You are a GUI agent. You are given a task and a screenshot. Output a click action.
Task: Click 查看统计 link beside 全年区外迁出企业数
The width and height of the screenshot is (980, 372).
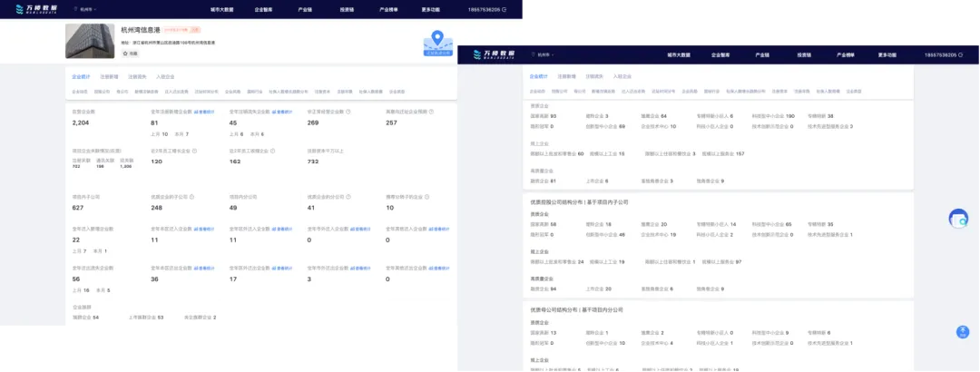pos(282,269)
